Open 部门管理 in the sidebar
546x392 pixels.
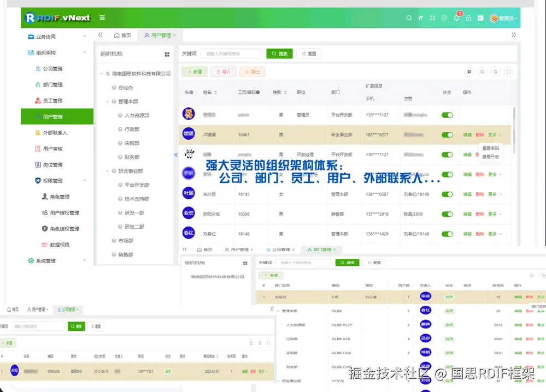click(x=52, y=85)
